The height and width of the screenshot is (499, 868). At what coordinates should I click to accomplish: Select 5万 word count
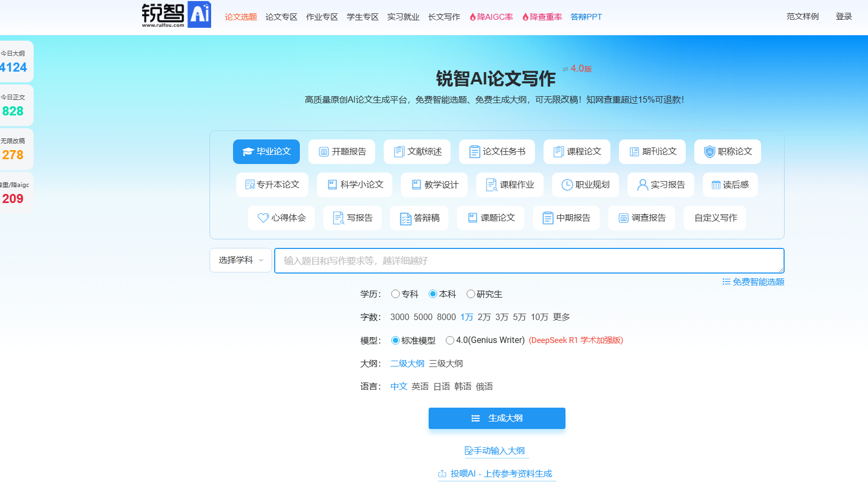[x=520, y=317]
